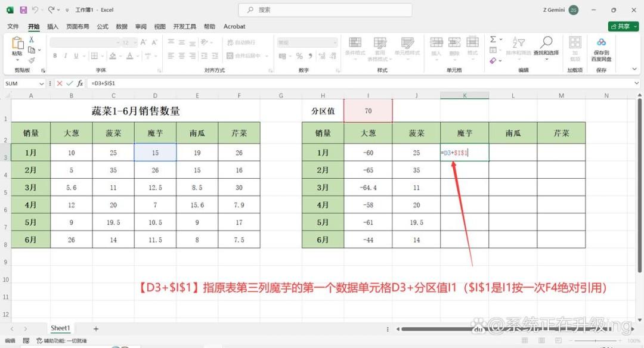This screenshot has height=348, width=644.
Task: Open the 文件 menu
Action: pos(13,26)
